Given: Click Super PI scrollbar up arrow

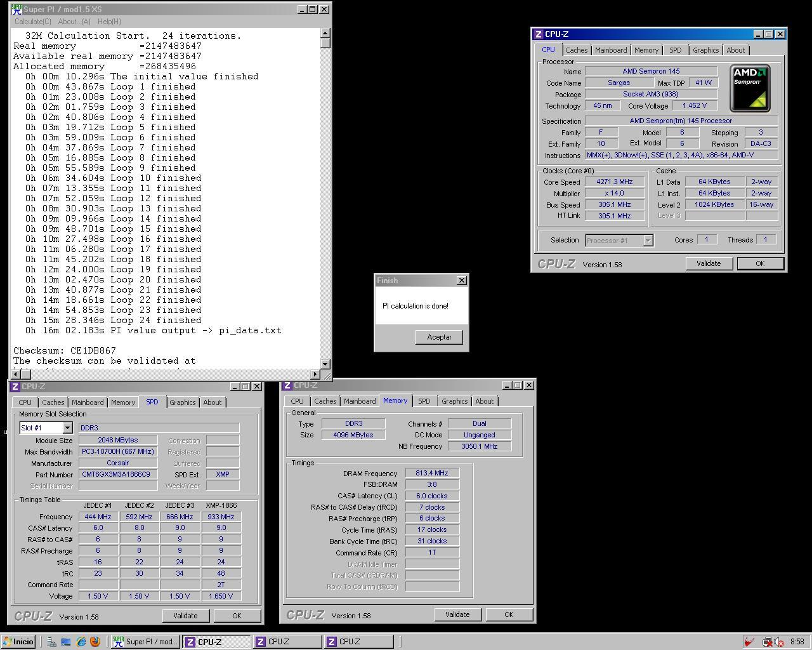Looking at the screenshot, I should [x=325, y=33].
